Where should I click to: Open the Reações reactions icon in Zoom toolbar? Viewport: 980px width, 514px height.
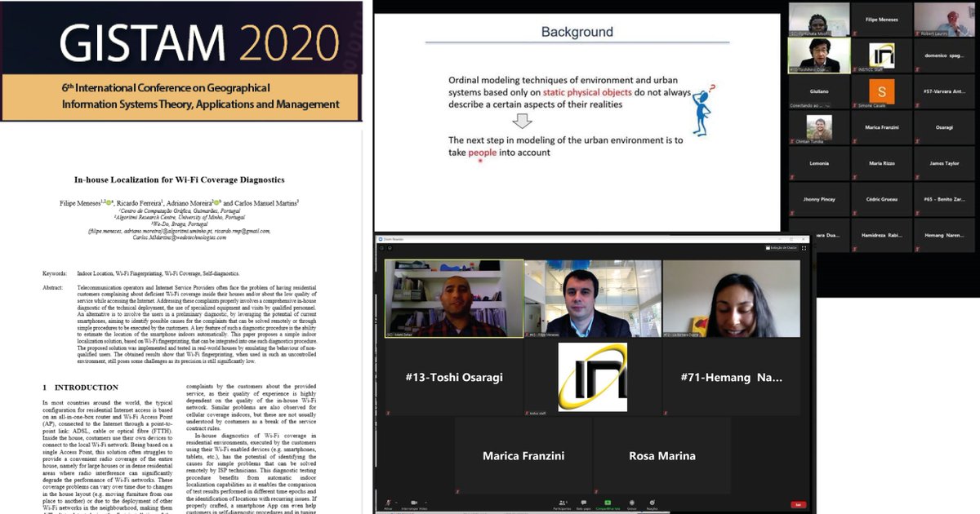(653, 502)
